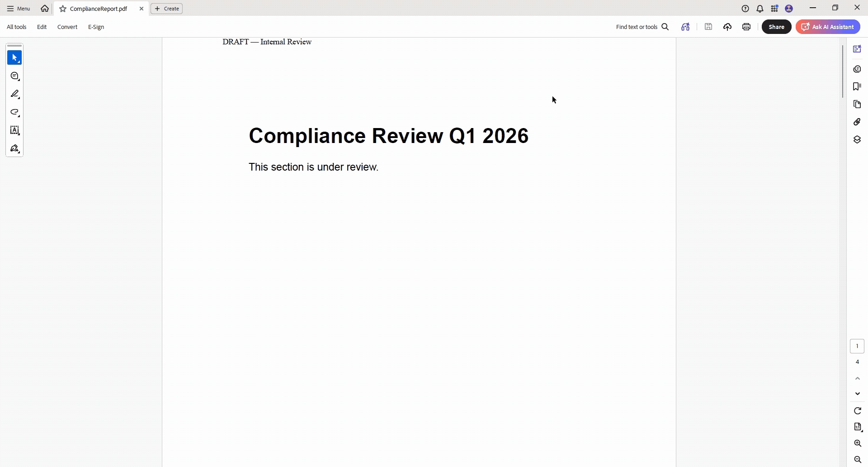
Task: Switch to the E-Sign menu
Action: [x=95, y=27]
